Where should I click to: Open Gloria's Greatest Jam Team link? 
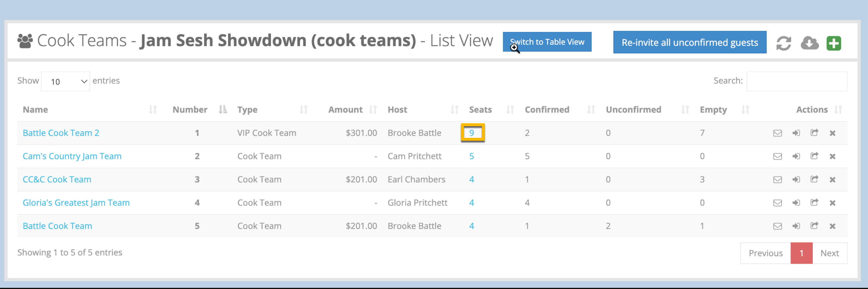(76, 203)
